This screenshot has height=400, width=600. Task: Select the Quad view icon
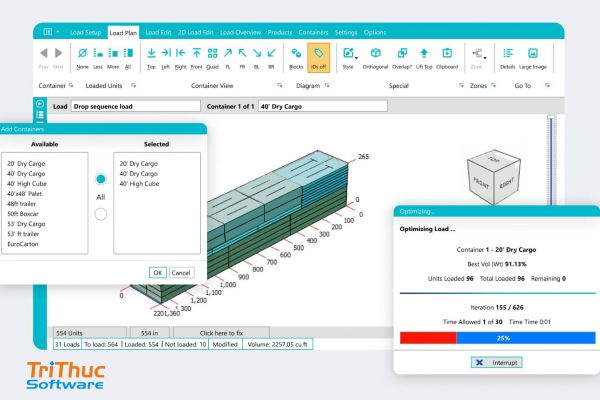213,54
